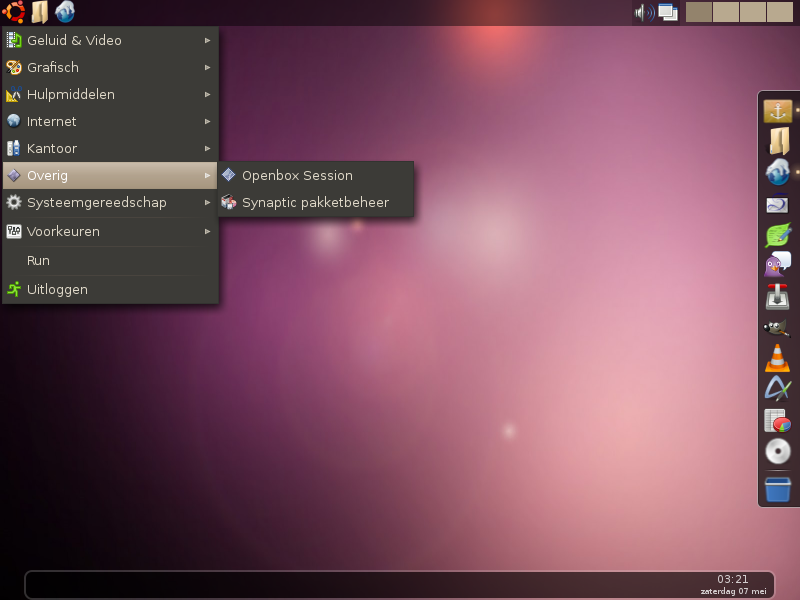Open GIMP from the dock
The height and width of the screenshot is (600, 800).
point(777,328)
